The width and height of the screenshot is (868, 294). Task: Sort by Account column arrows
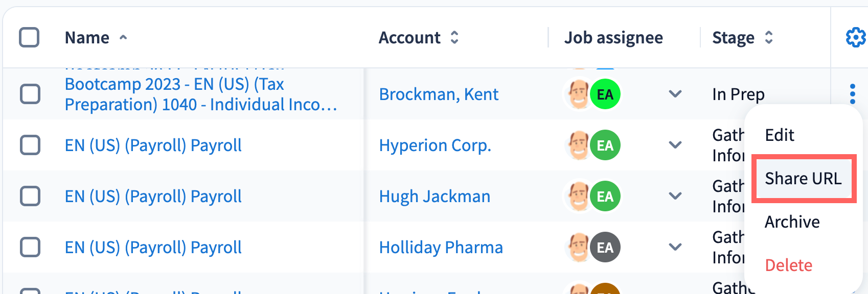pyautogui.click(x=454, y=37)
